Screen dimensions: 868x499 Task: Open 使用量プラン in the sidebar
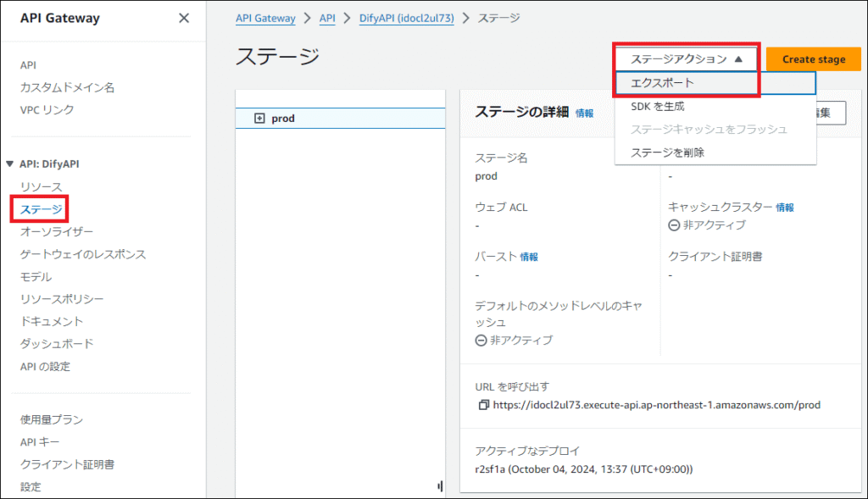(x=52, y=419)
